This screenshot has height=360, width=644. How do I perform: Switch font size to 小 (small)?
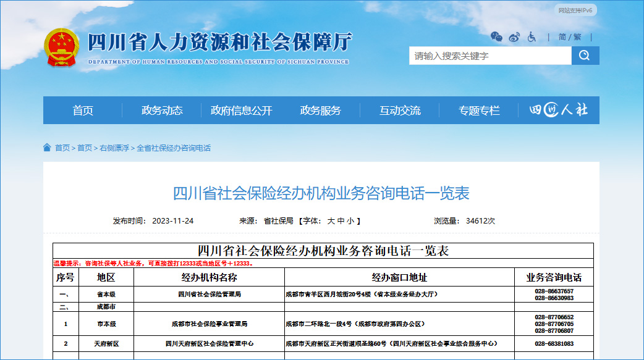(350, 221)
